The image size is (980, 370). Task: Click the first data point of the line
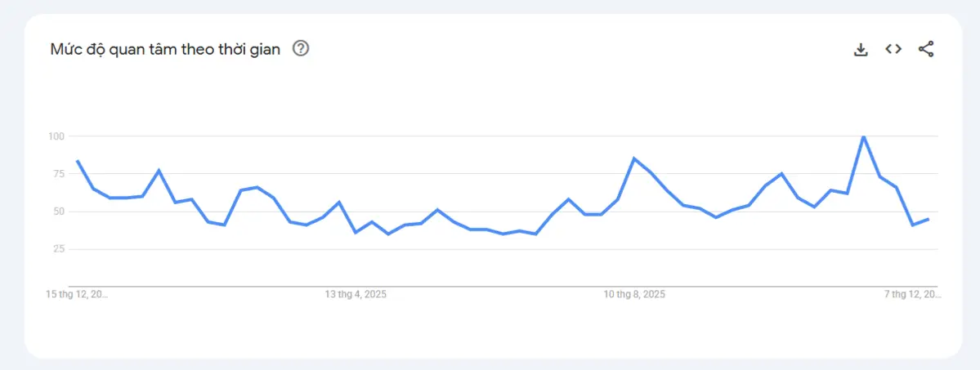point(77,161)
